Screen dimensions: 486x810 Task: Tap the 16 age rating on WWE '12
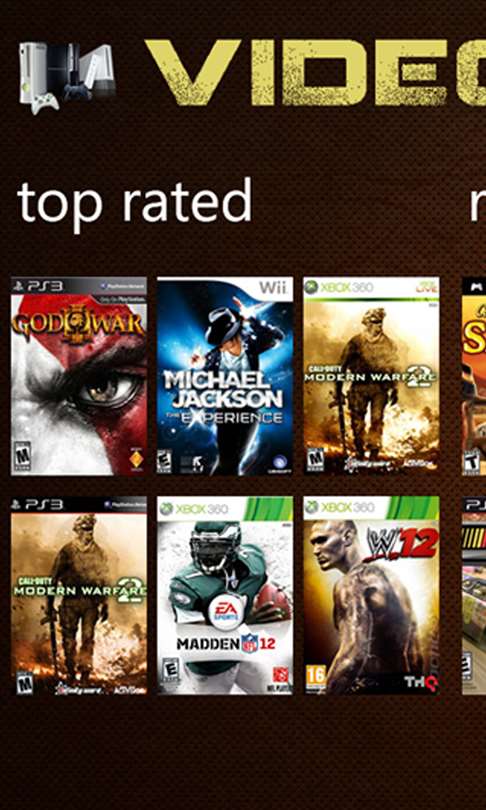pos(315,677)
